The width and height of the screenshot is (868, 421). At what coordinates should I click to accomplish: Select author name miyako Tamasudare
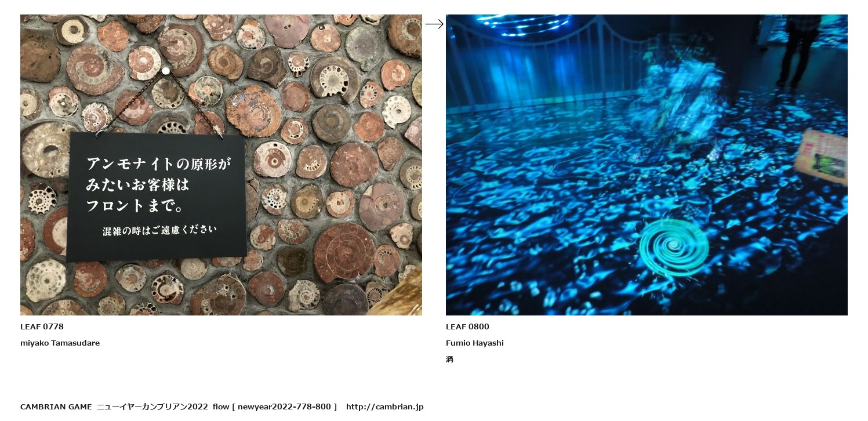tap(60, 343)
